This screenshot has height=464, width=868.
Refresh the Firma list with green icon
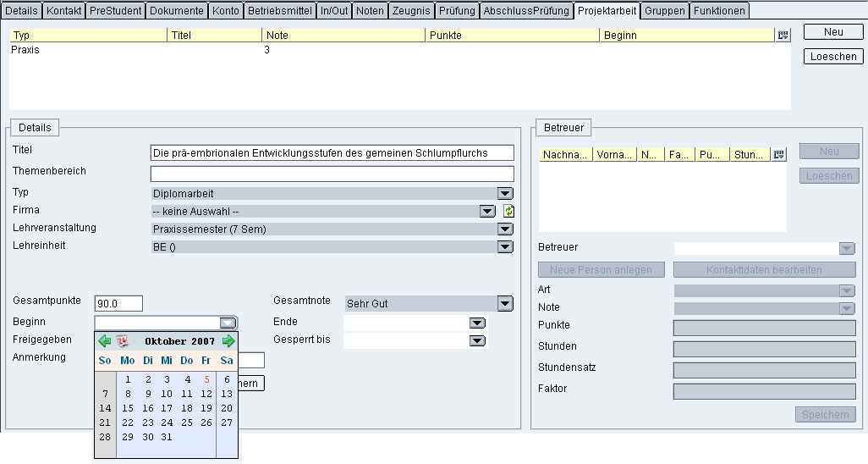pyautogui.click(x=509, y=211)
